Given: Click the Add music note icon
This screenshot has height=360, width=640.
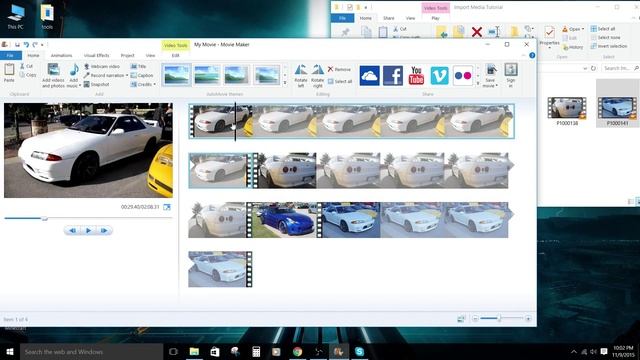Looking at the screenshot, I should click(x=74, y=70).
